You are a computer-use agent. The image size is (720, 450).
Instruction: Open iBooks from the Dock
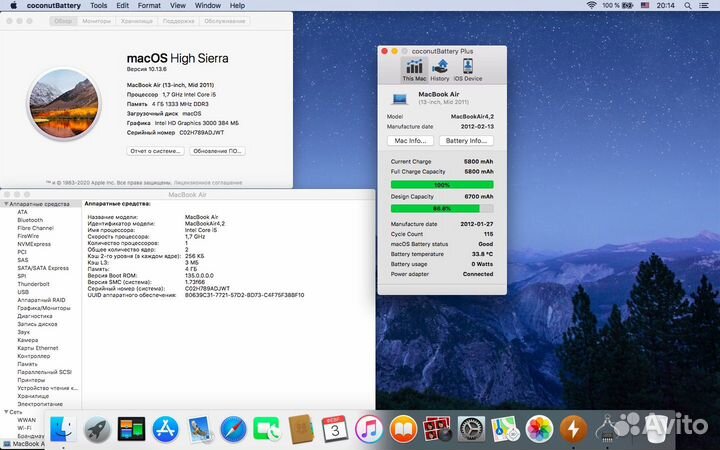403,429
